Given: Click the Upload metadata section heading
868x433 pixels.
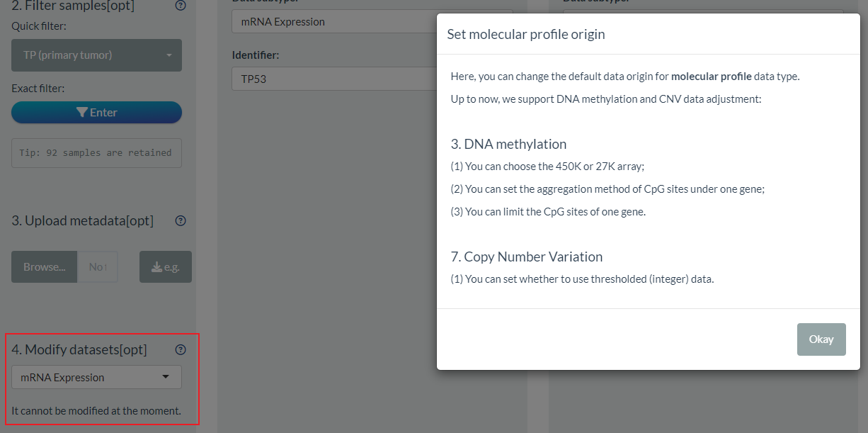Looking at the screenshot, I should [82, 220].
